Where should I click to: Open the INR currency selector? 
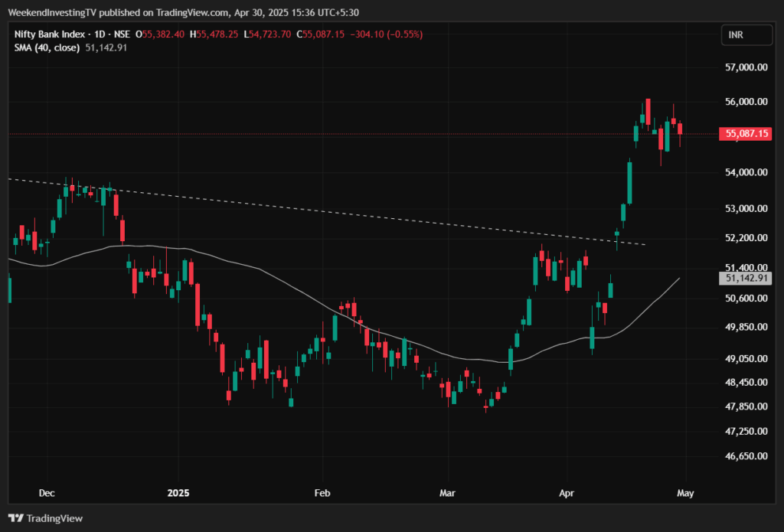[746, 35]
